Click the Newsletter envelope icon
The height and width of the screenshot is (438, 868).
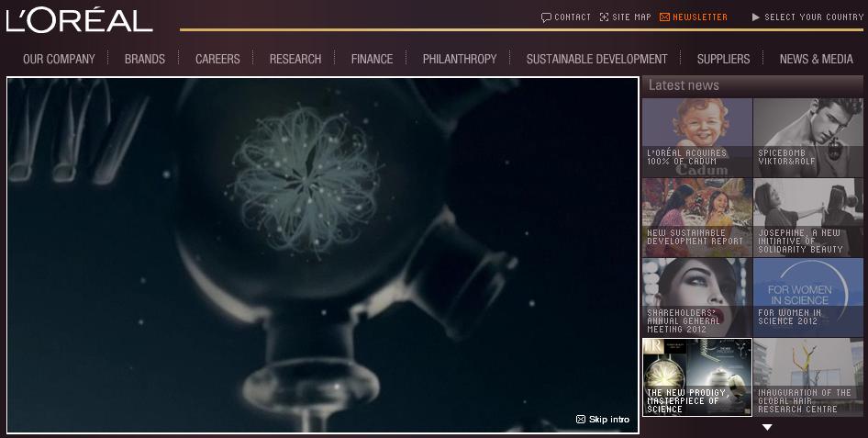(663, 17)
